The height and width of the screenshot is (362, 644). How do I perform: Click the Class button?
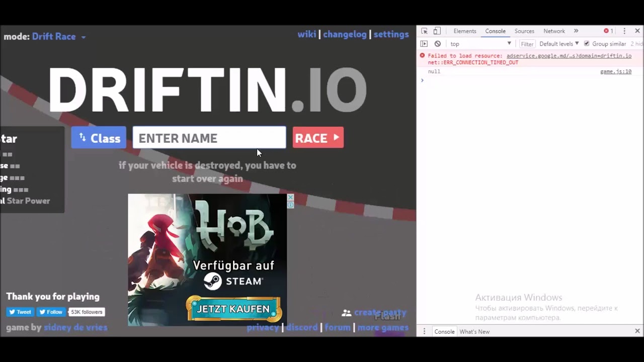click(99, 138)
